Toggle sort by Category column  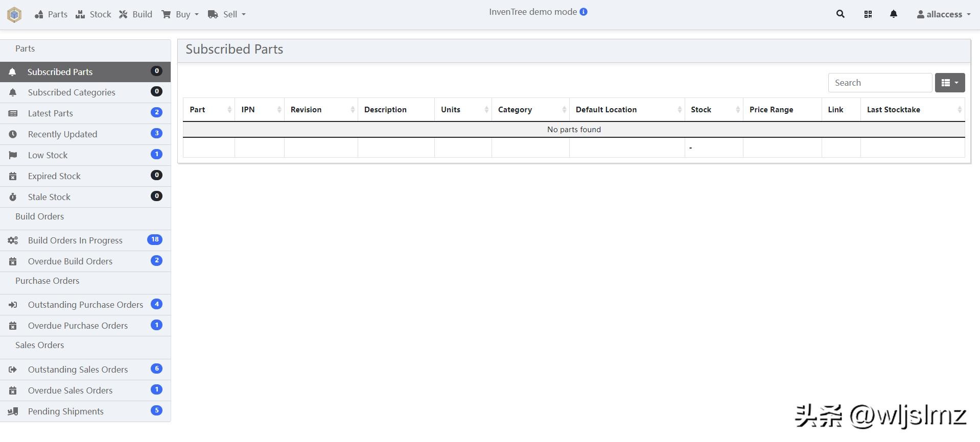(530, 110)
